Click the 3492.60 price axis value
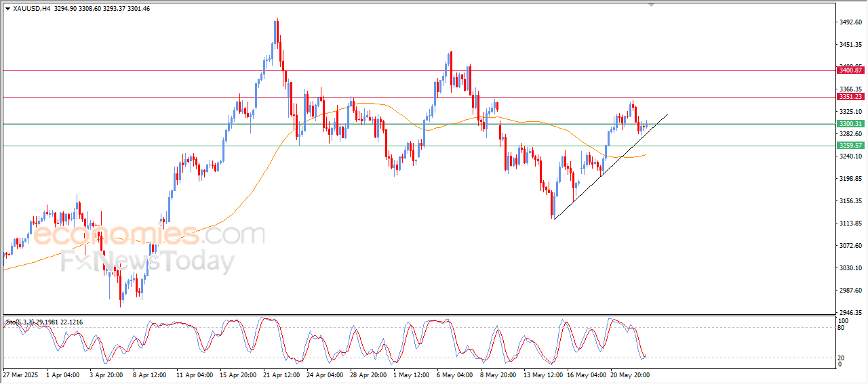Viewport: 868px width, 384px height. pos(850,22)
